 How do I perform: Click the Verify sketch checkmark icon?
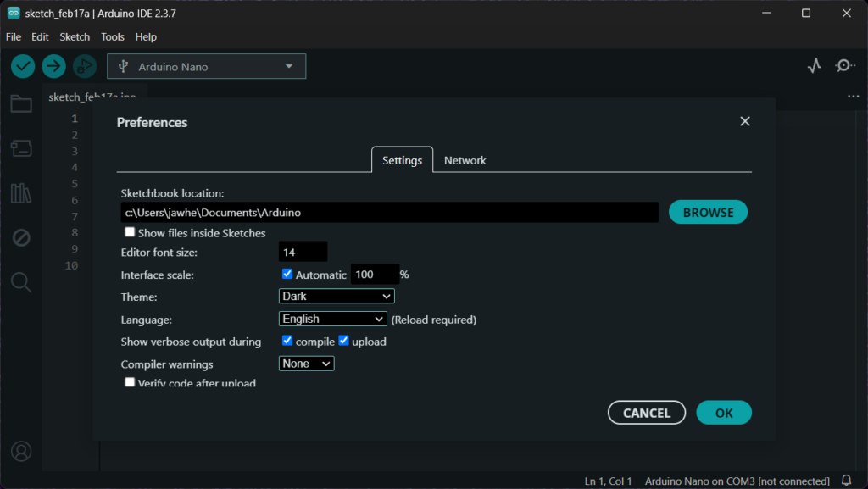[x=23, y=66]
